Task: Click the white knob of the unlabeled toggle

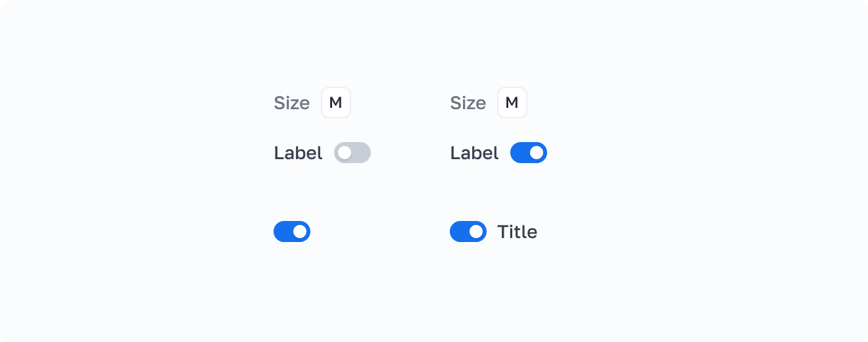Action: tap(300, 232)
